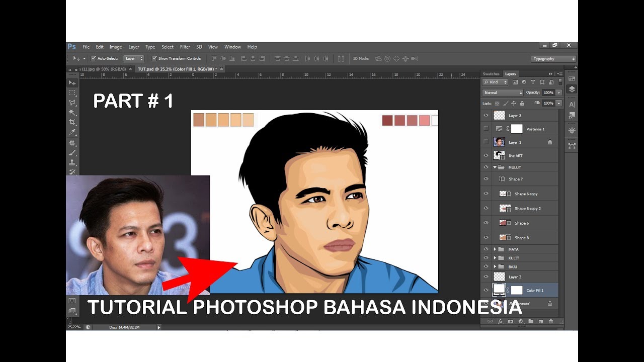
Task: Click the Delete Layer trash icon
Action: pos(551,321)
